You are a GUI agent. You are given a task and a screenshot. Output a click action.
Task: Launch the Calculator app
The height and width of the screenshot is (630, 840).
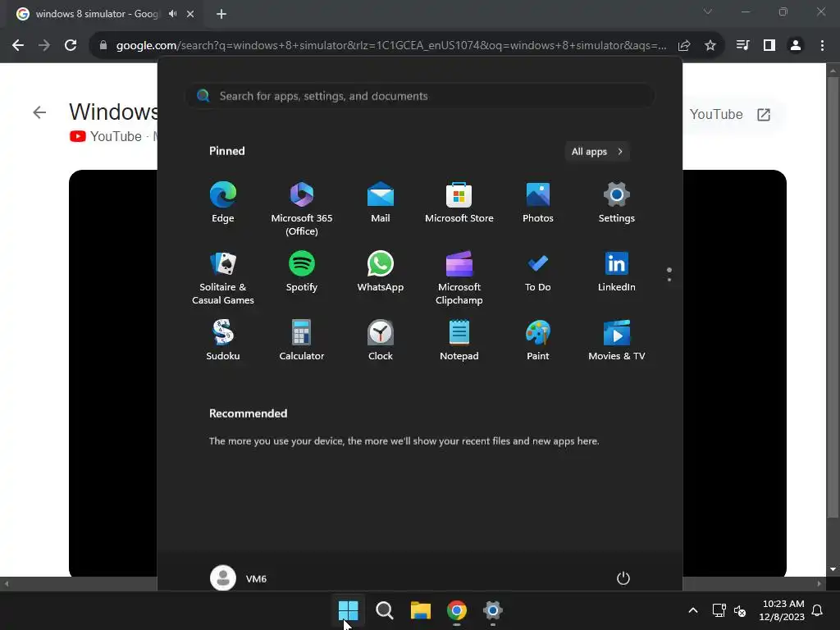click(x=302, y=340)
